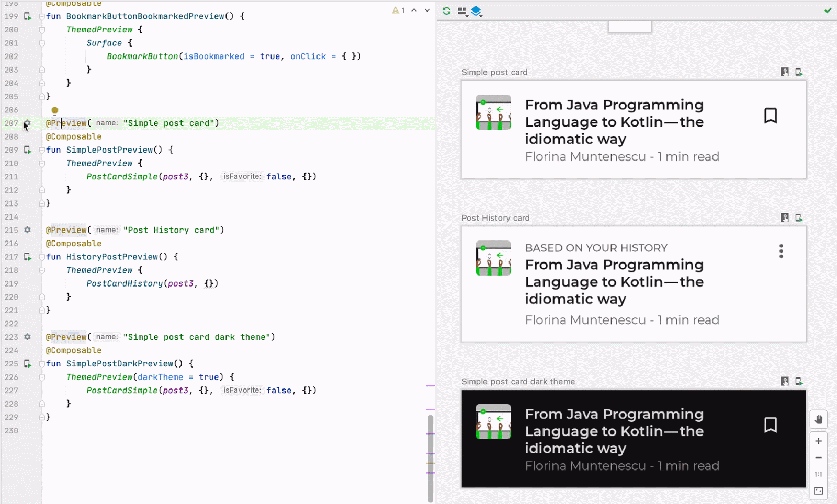Open the interactive preview options dropdown icon
837x504 pixels.
(462, 11)
